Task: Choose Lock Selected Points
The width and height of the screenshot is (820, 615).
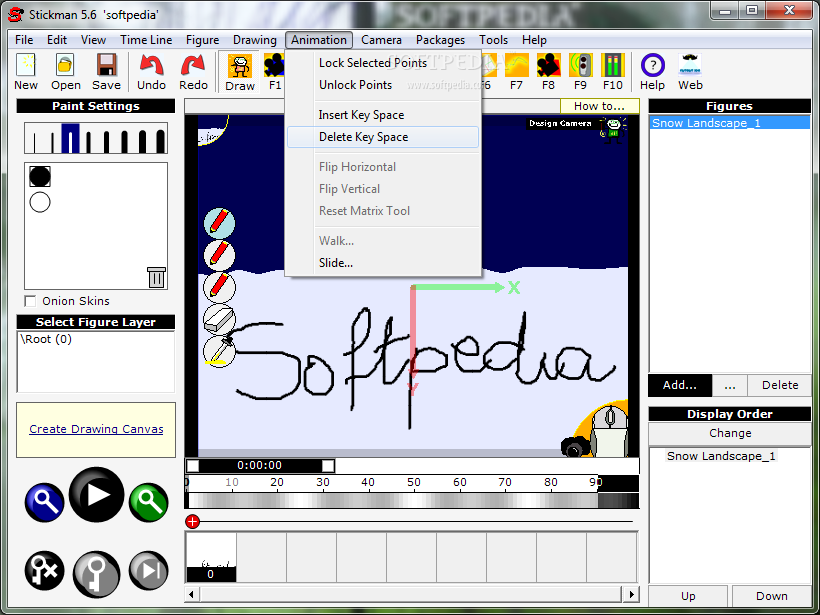Action: [x=383, y=63]
